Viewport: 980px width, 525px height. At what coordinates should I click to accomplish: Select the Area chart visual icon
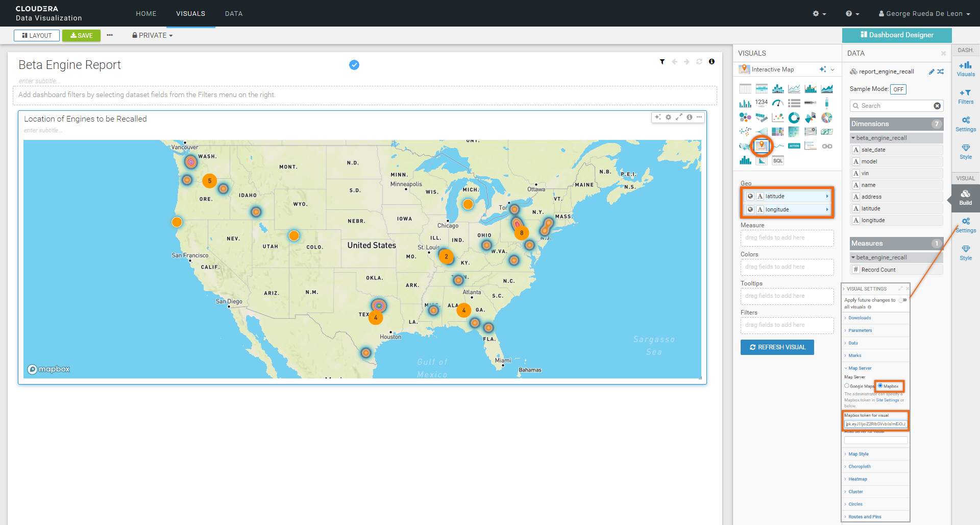click(827, 89)
